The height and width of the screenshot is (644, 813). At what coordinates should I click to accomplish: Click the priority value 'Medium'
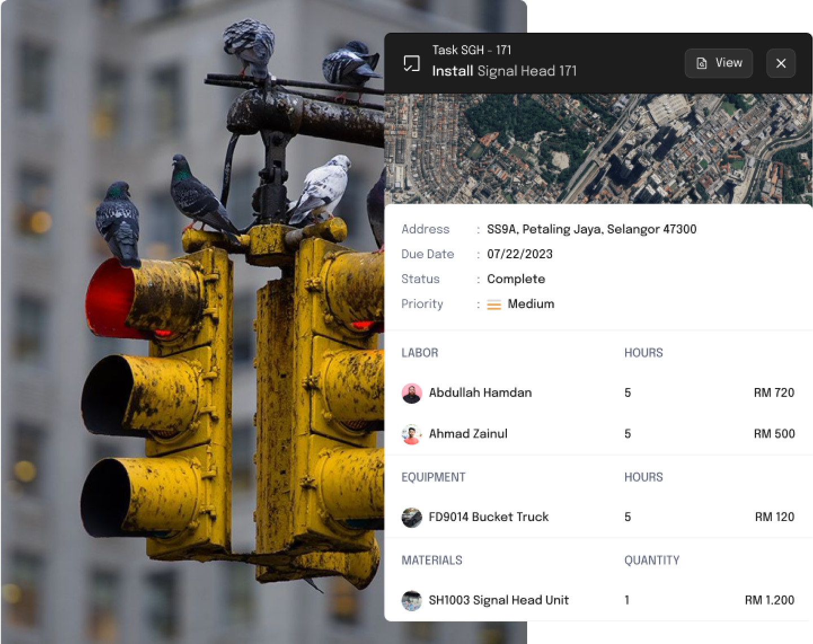(531, 304)
